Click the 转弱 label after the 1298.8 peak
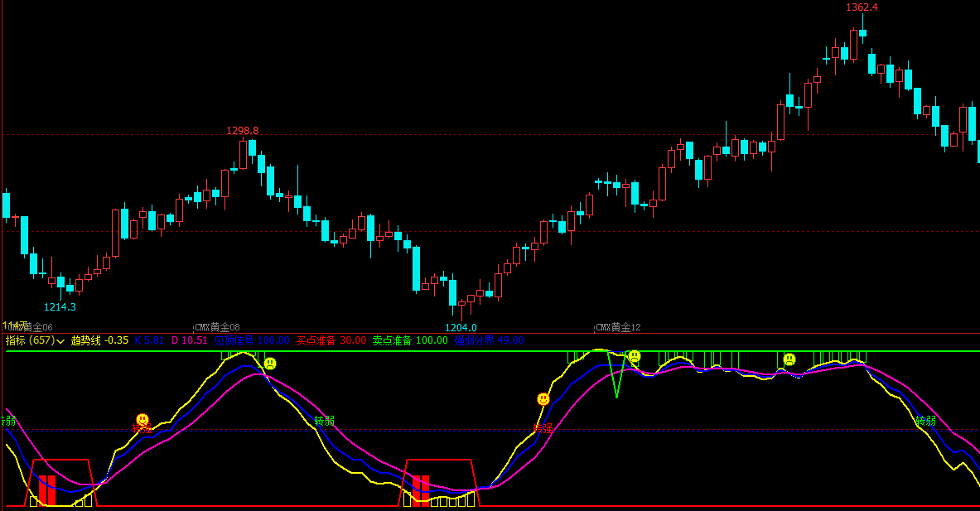This screenshot has height=511, width=980. [x=325, y=421]
